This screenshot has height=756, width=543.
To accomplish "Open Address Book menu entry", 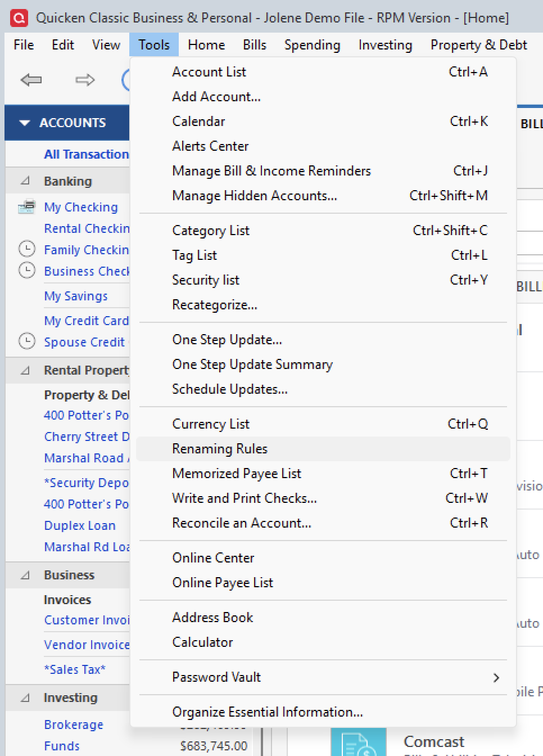I will [x=323, y=618].
